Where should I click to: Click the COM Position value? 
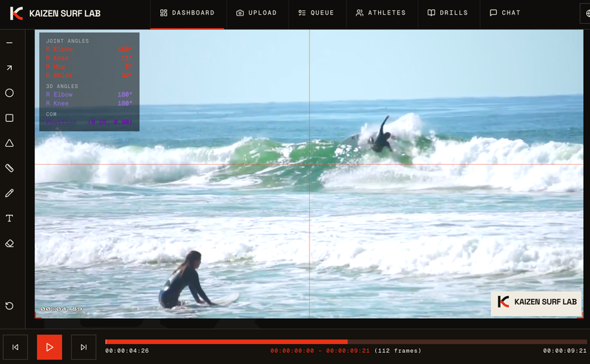110,122
